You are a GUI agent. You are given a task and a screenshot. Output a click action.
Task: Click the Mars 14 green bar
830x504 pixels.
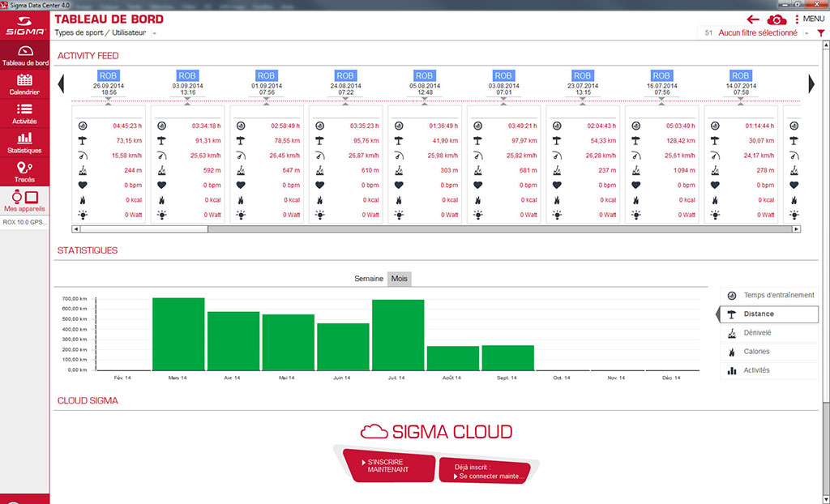tap(178, 335)
